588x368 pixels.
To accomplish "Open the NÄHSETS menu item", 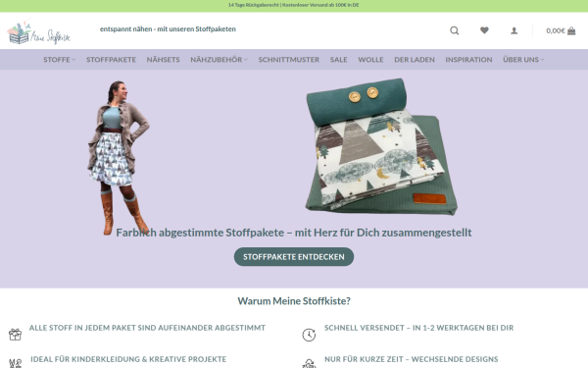I will click(x=163, y=60).
